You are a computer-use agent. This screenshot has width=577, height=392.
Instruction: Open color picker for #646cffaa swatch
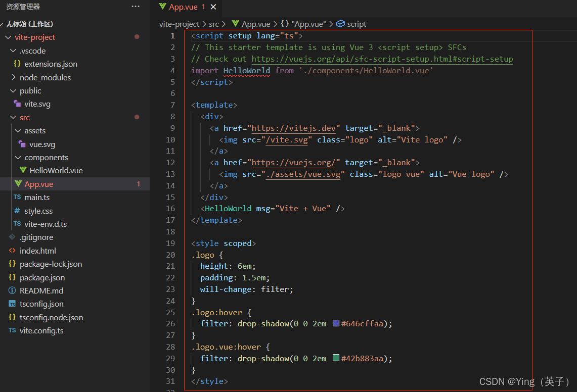[x=336, y=323]
